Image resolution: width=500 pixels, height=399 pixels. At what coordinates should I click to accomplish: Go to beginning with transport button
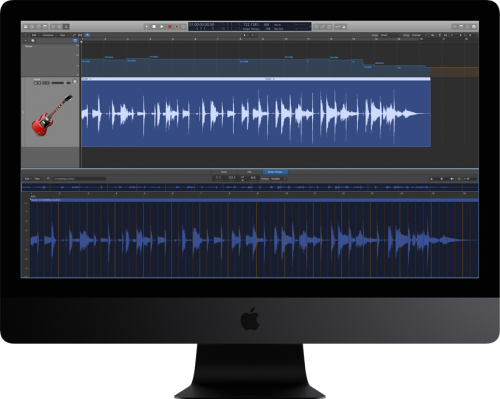(x=147, y=27)
